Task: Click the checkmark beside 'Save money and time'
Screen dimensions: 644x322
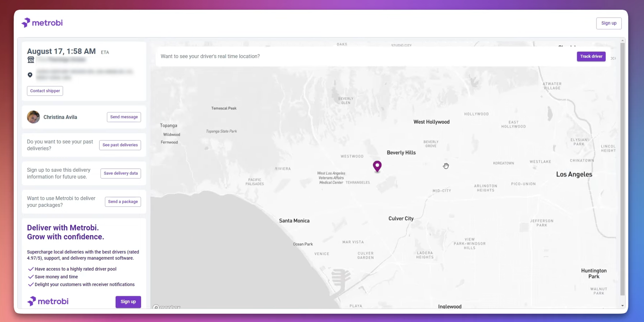Action: 31,277
